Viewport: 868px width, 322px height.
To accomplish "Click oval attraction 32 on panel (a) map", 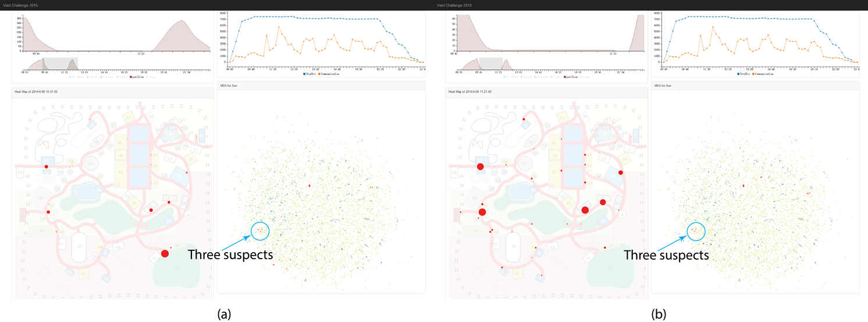I will click(79, 246).
